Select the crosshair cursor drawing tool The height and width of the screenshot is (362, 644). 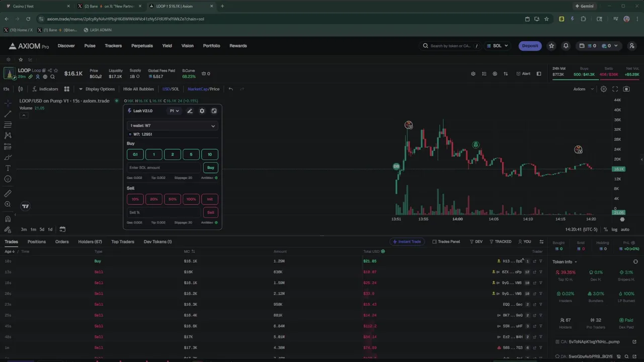click(x=8, y=103)
